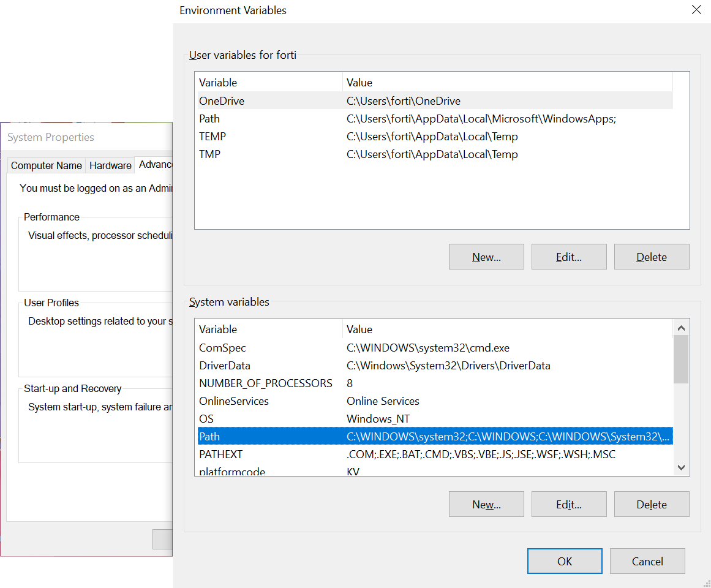This screenshot has height=588, width=711.
Task: Create a new system variable
Action: pyautogui.click(x=486, y=504)
